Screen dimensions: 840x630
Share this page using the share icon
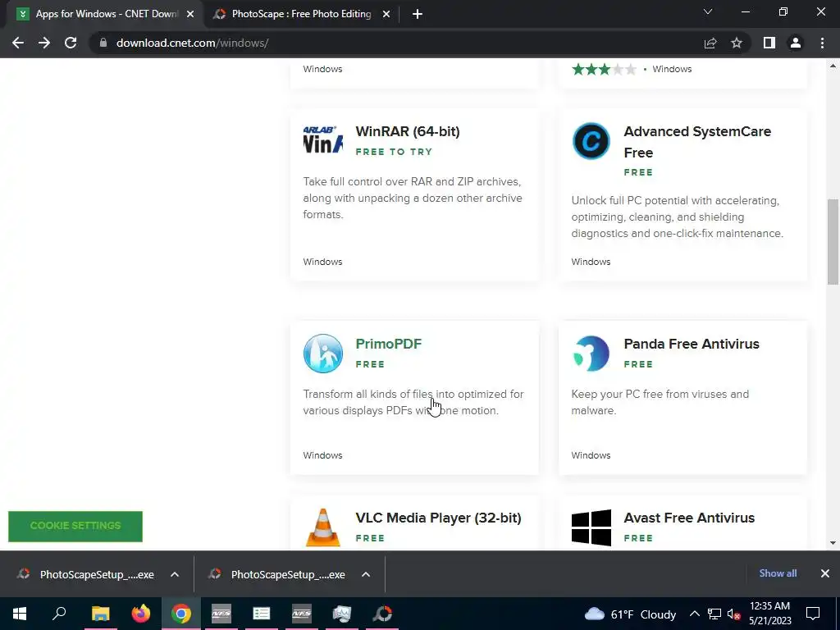click(x=710, y=43)
